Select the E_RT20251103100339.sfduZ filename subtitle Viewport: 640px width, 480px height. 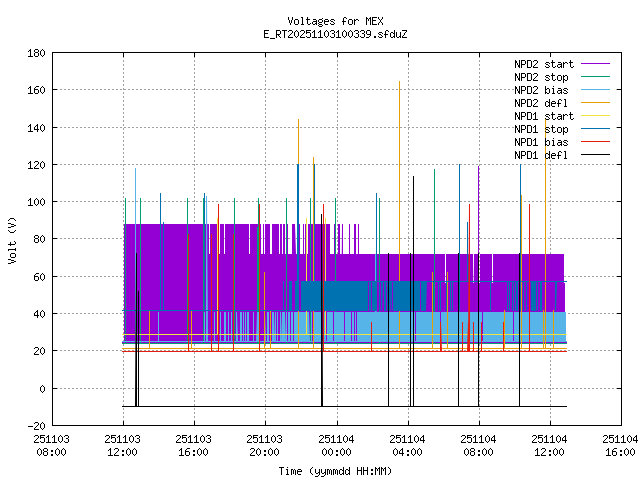335,34
